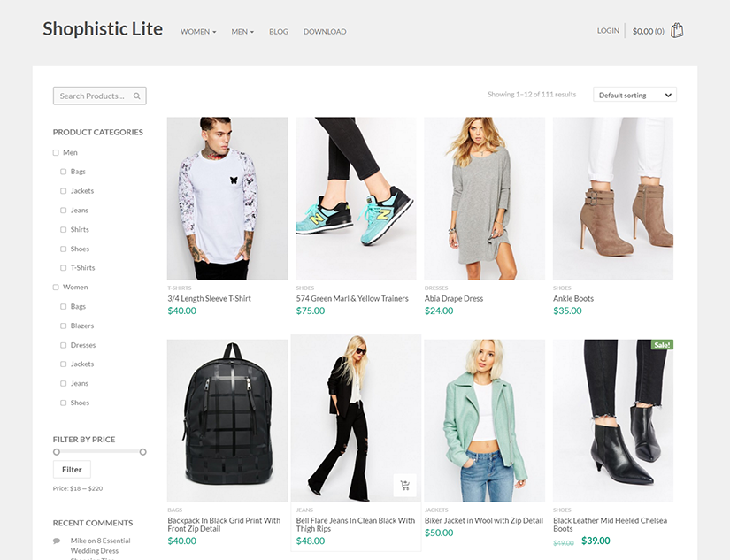Open 574 Green Marl & Yellow Trainers
Image resolution: width=730 pixels, height=560 pixels.
pyautogui.click(x=352, y=298)
